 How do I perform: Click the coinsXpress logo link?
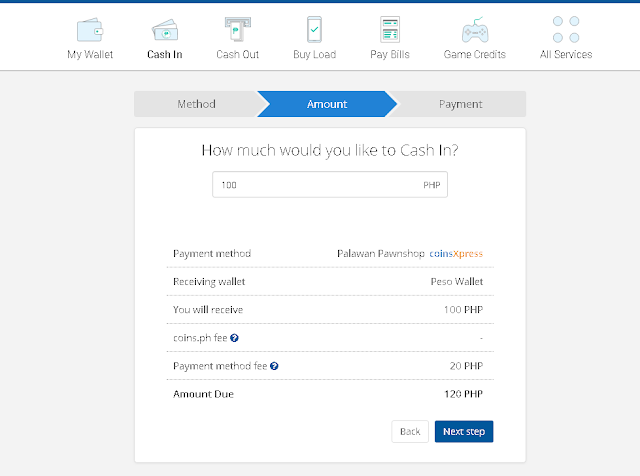point(456,254)
